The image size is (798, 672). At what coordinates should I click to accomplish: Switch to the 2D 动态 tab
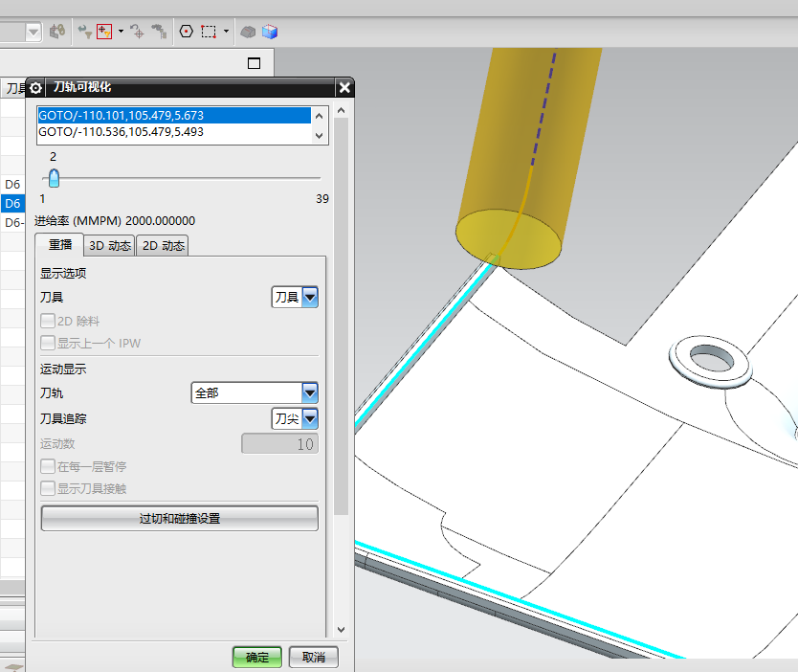[x=163, y=246]
